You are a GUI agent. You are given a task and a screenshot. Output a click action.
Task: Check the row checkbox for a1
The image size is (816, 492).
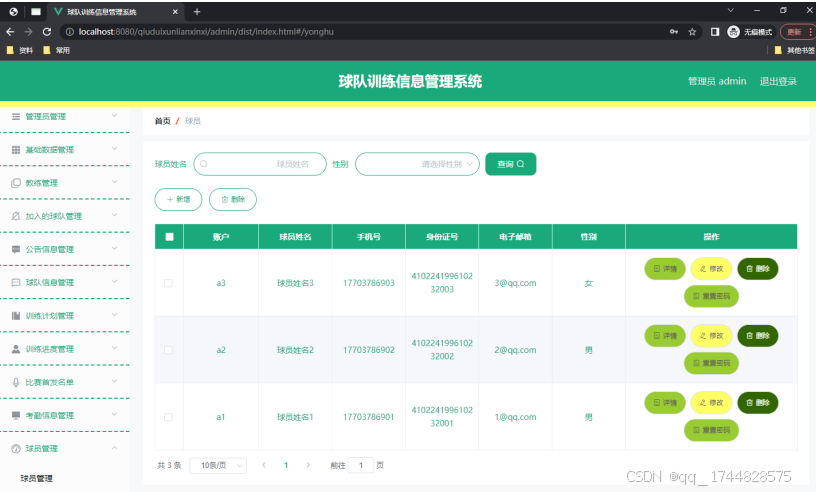(x=168, y=417)
